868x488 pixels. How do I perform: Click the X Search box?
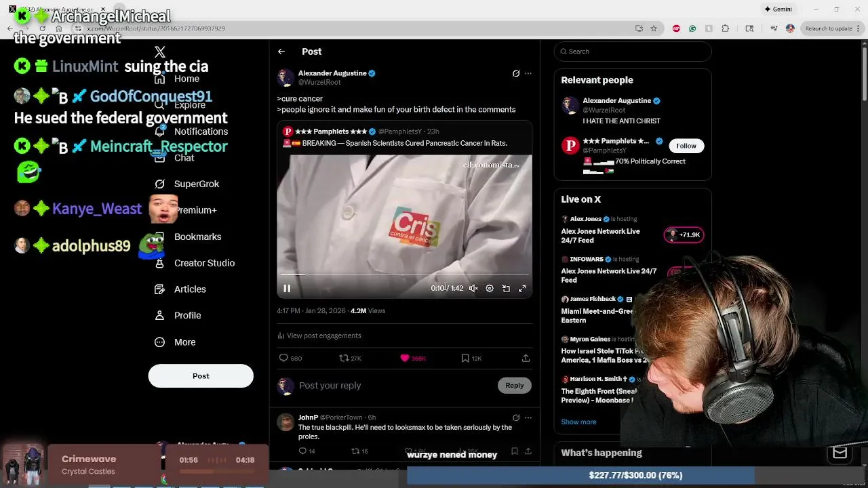633,52
